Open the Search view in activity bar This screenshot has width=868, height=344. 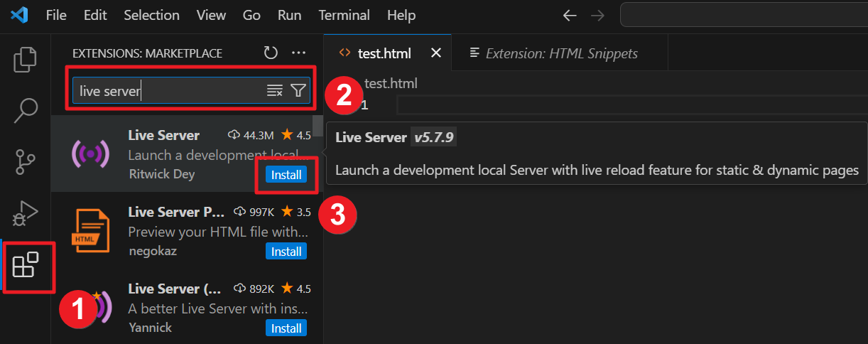click(x=26, y=110)
